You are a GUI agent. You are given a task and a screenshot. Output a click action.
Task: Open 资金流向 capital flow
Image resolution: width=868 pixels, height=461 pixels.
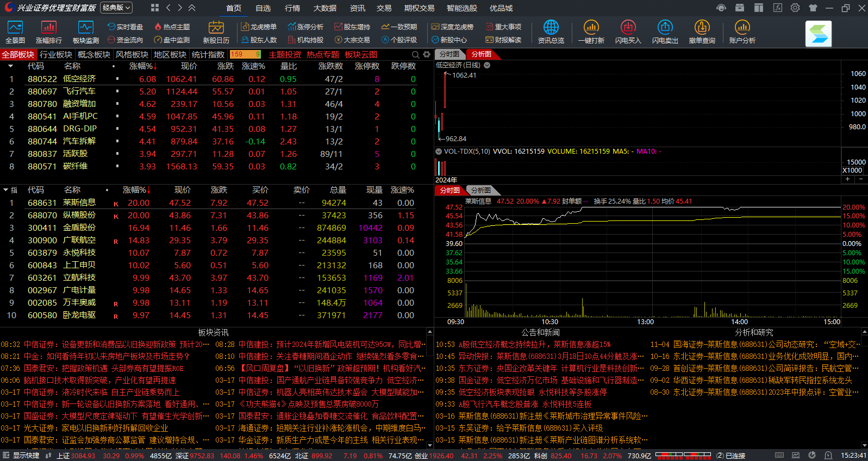(x=126, y=40)
